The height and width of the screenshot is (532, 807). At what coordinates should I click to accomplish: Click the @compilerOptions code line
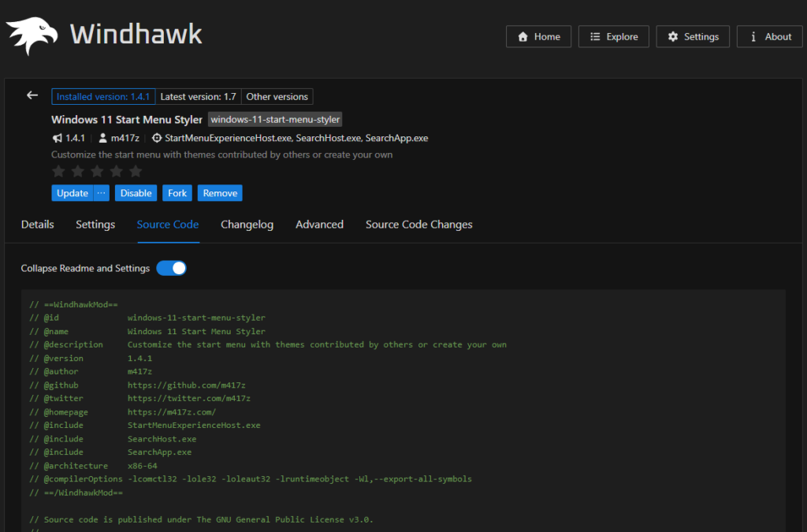250,479
